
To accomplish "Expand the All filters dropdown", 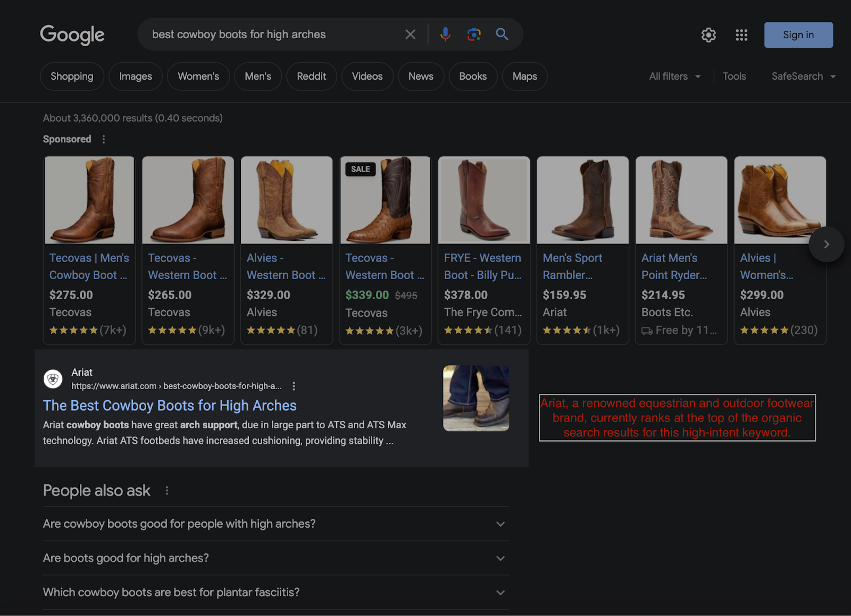I will [674, 77].
